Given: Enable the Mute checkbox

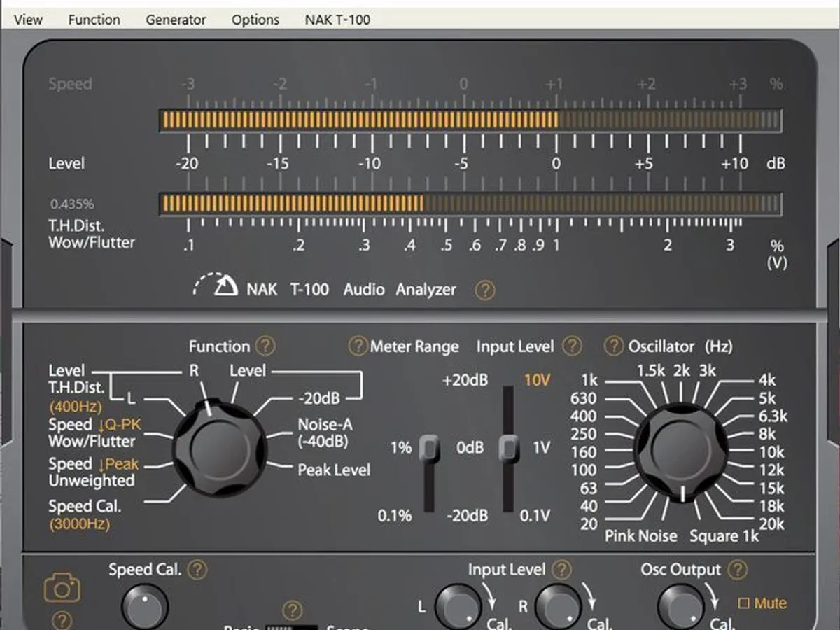Looking at the screenshot, I should pyautogui.click(x=743, y=603).
